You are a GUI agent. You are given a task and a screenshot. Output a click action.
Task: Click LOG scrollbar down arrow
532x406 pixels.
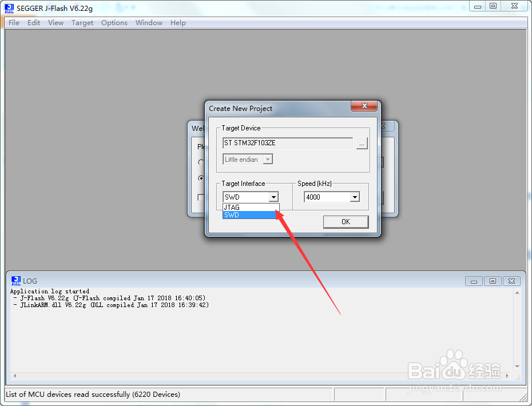(517, 367)
